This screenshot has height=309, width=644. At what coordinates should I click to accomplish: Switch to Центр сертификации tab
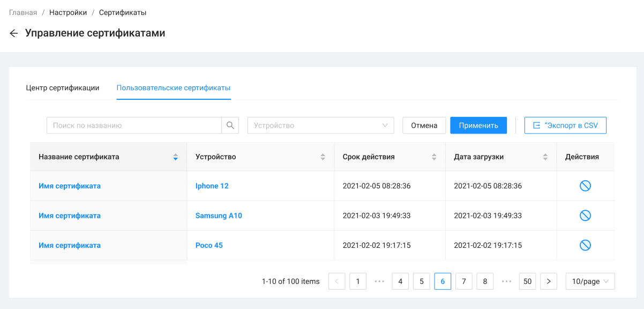63,88
